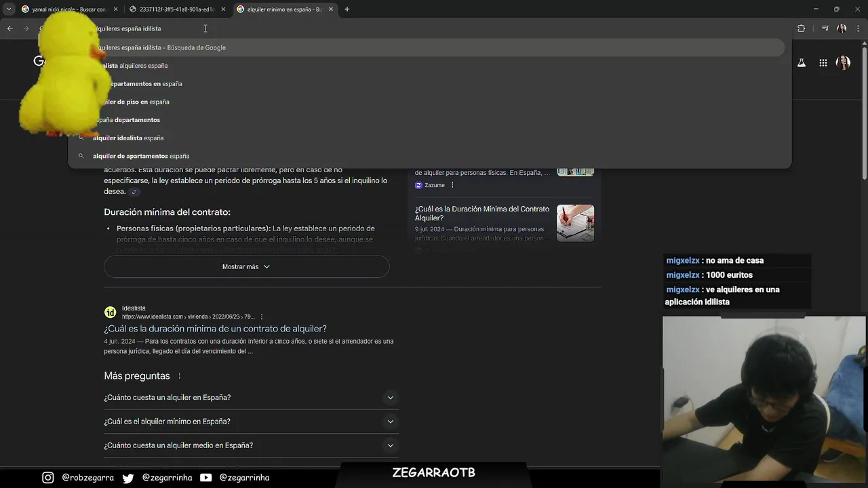Image resolution: width=868 pixels, height=488 pixels.
Task: Open thumbnail of hand signing contract
Action: [575, 223]
